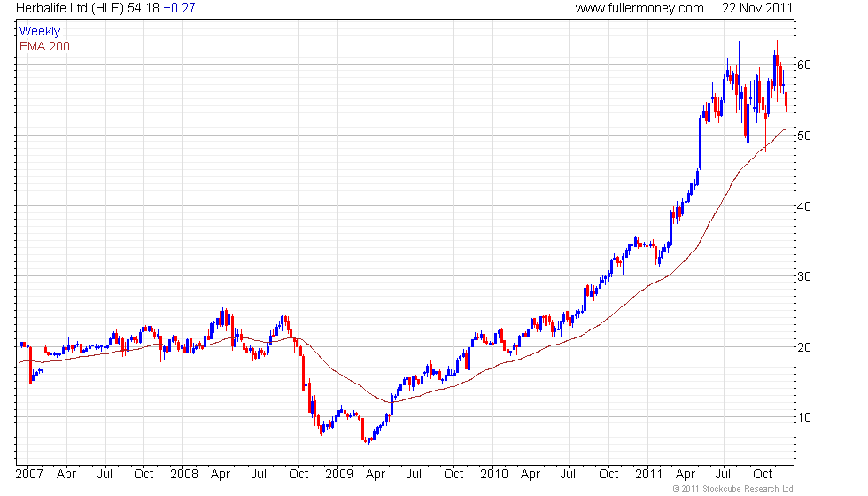This screenshot has height=496, width=868.
Task: Click the Oct label before 2008
Action: (143, 475)
